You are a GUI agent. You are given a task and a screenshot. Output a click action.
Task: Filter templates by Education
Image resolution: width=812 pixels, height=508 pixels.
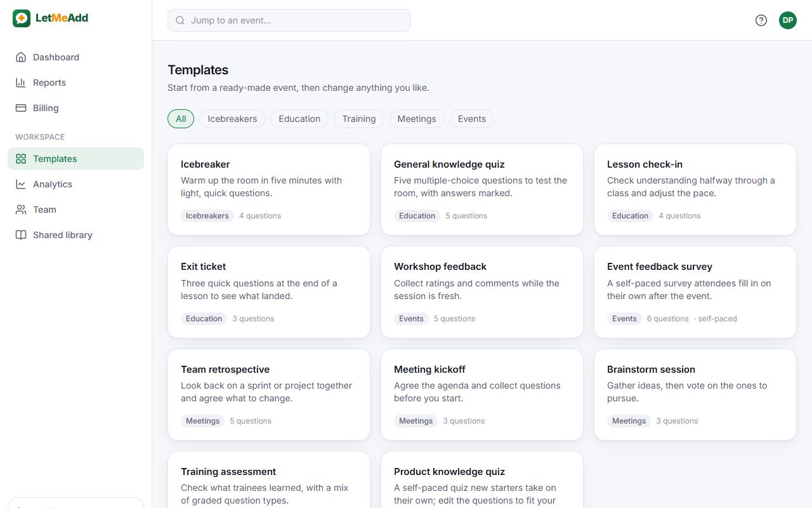pyautogui.click(x=299, y=119)
